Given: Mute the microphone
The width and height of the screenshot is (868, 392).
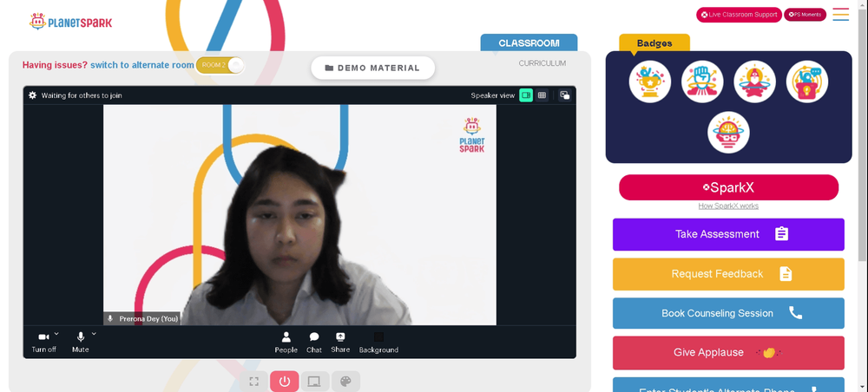Looking at the screenshot, I should 80,343.
